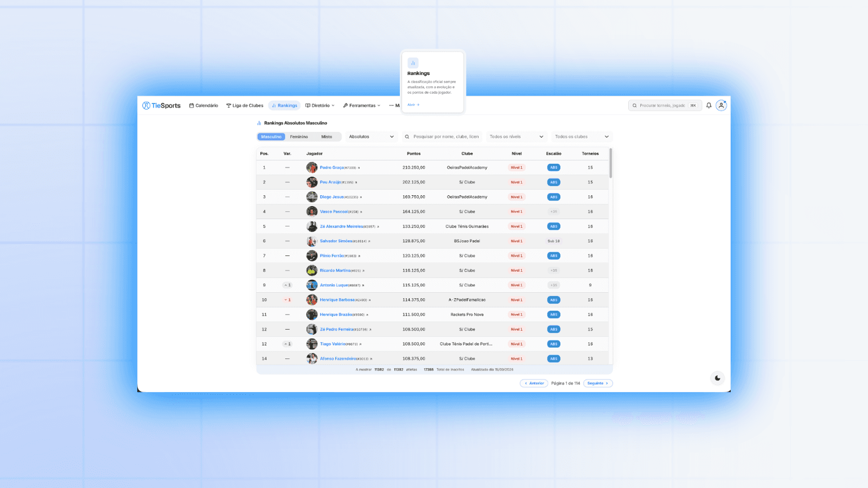The image size is (868, 488).
Task: Open the Calendário nav item
Action: point(203,106)
